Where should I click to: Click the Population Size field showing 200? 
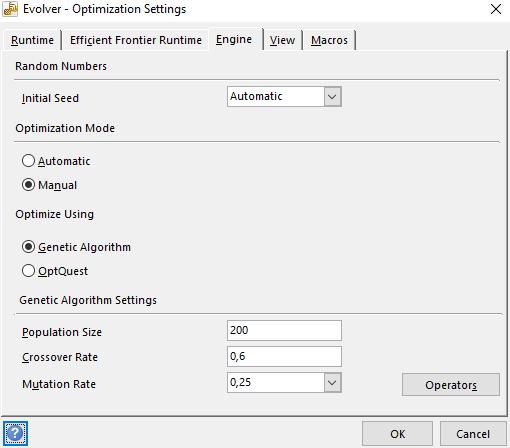click(x=284, y=330)
